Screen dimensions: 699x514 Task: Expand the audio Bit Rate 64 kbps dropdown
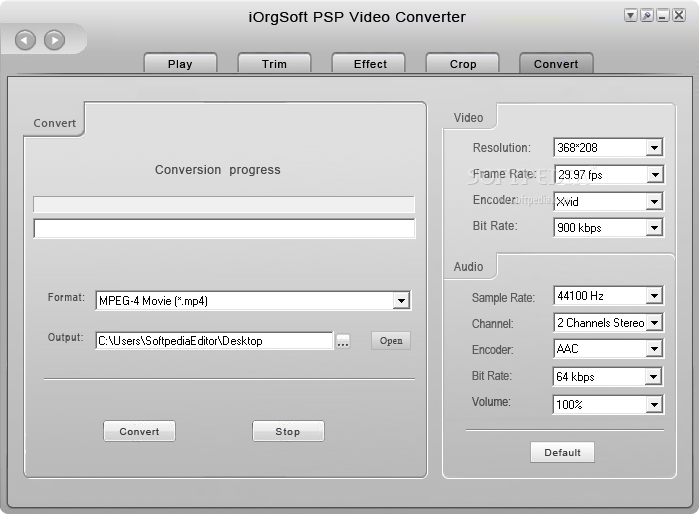653,377
